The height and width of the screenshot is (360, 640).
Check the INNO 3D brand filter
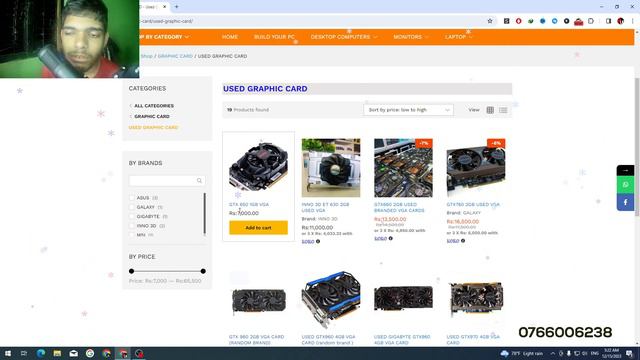pos(132,226)
